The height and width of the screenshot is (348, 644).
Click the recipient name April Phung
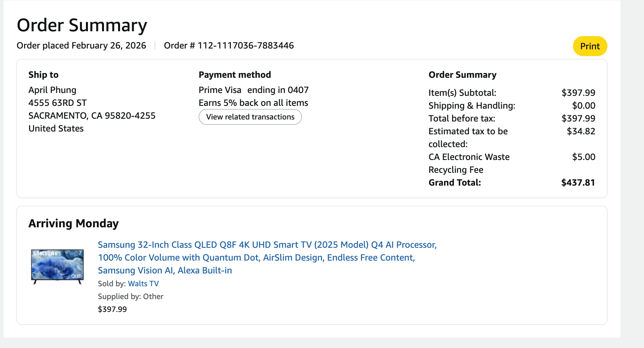pyautogui.click(x=52, y=90)
